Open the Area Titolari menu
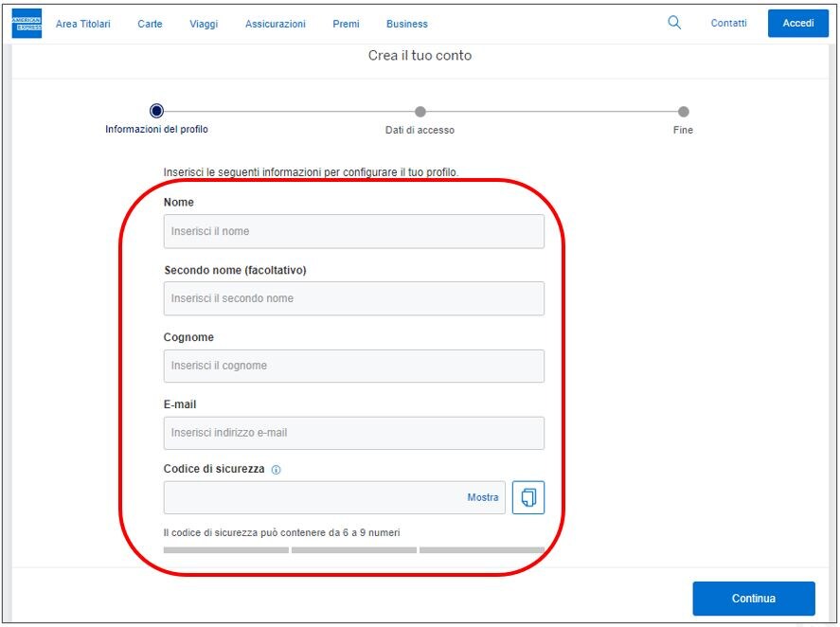840x627 pixels. (83, 24)
